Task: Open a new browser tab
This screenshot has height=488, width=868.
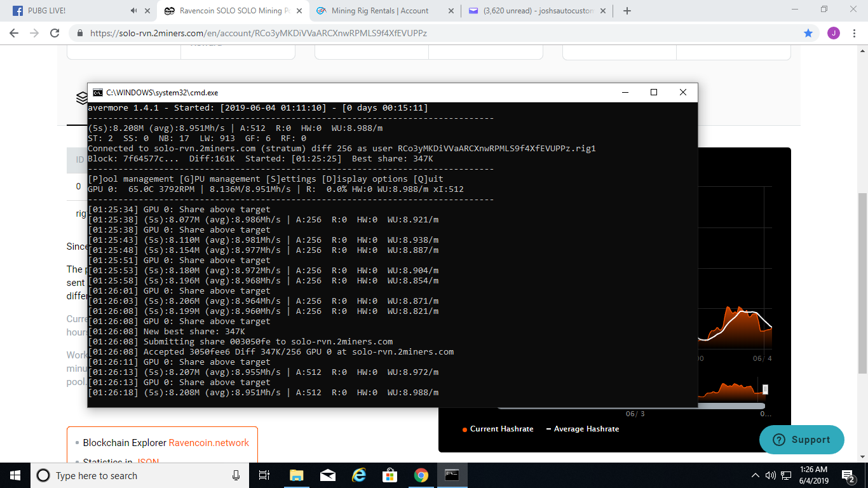Action: pyautogui.click(x=627, y=11)
